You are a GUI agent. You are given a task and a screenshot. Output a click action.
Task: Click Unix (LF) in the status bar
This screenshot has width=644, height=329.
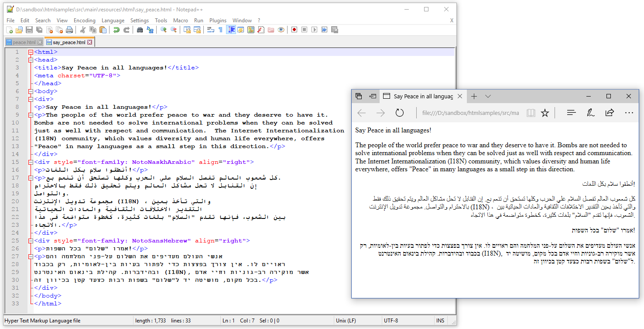346,321
